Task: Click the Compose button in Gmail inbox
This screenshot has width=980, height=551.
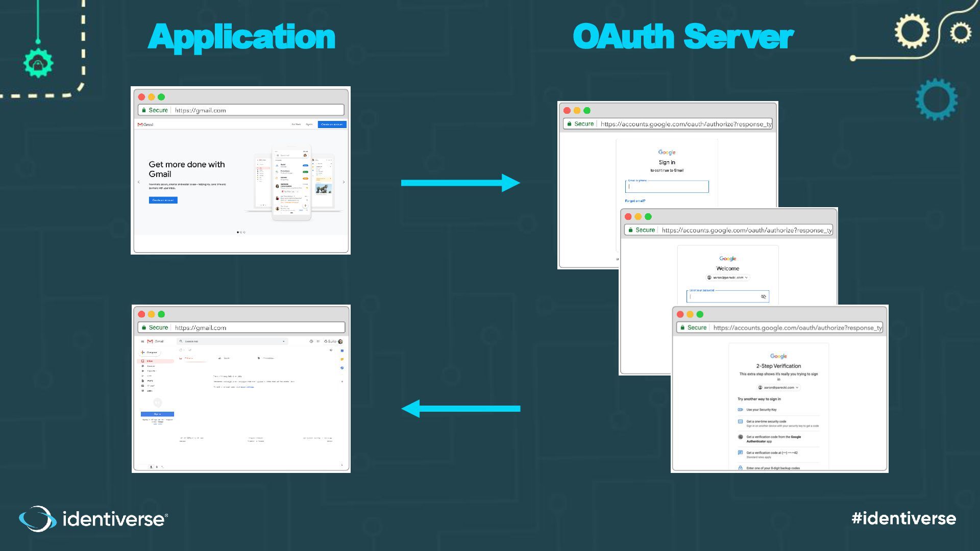Action: pos(150,353)
